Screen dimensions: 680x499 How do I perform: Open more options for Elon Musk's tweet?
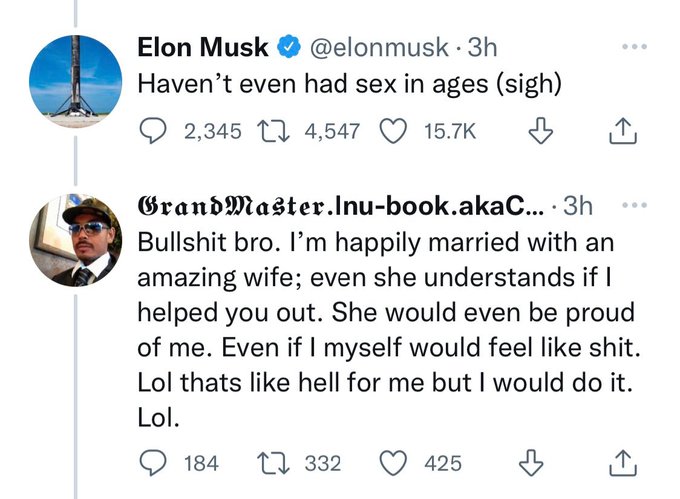click(634, 46)
